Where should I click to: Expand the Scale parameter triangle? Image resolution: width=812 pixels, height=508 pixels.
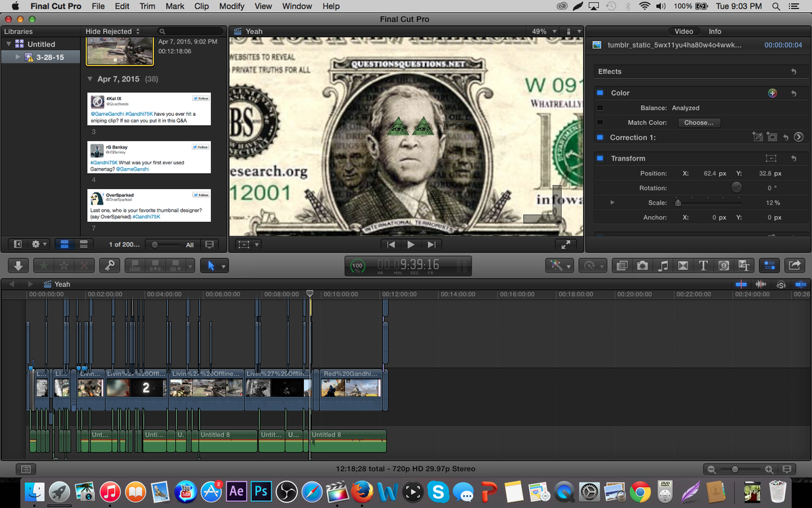[612, 203]
